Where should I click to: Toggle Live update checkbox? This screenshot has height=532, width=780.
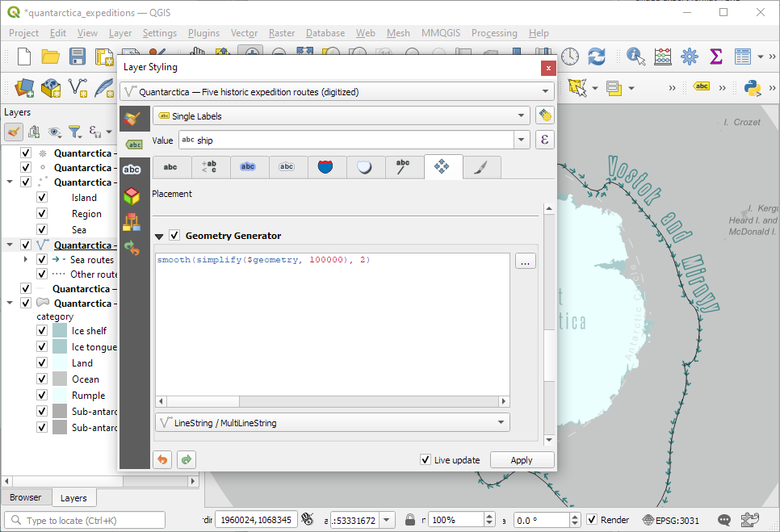[x=426, y=460]
